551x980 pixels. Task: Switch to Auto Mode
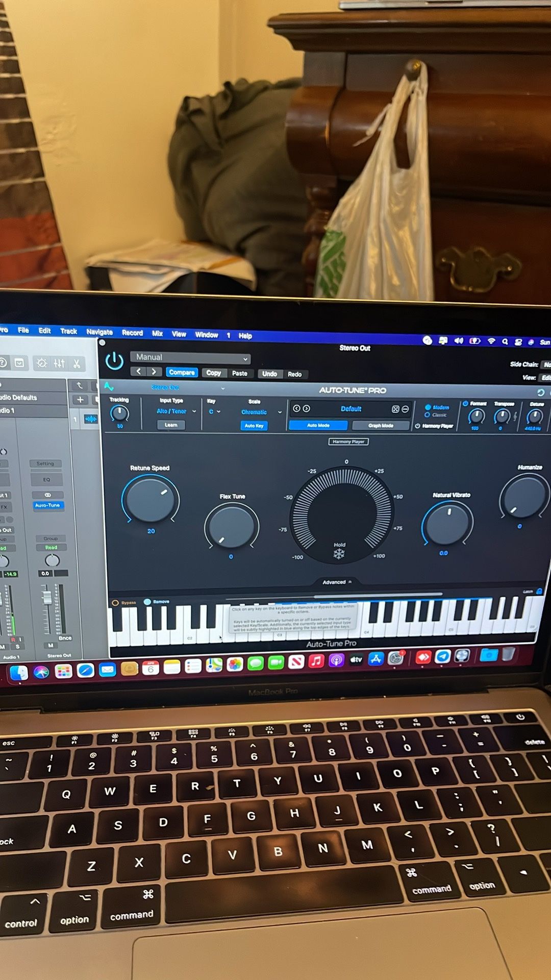point(318,425)
